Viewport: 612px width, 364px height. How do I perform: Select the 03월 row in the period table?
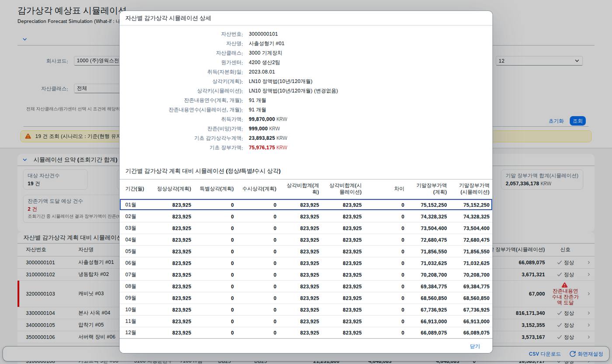(306, 228)
